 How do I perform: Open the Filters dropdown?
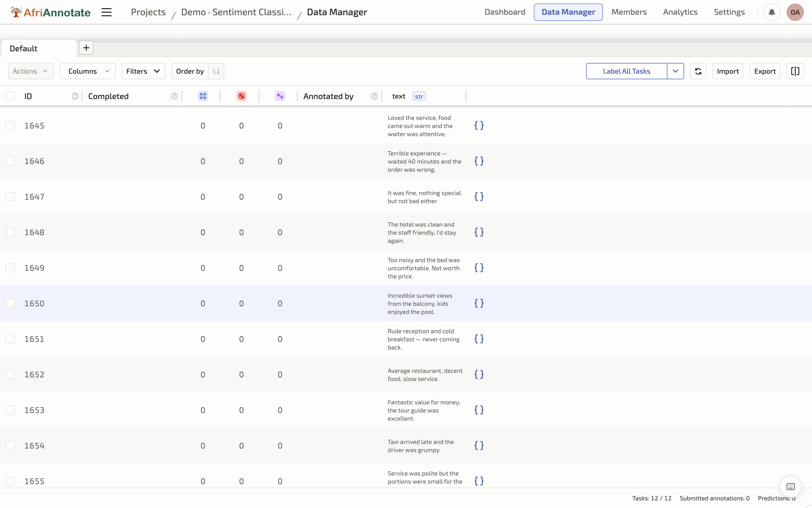[x=143, y=71]
